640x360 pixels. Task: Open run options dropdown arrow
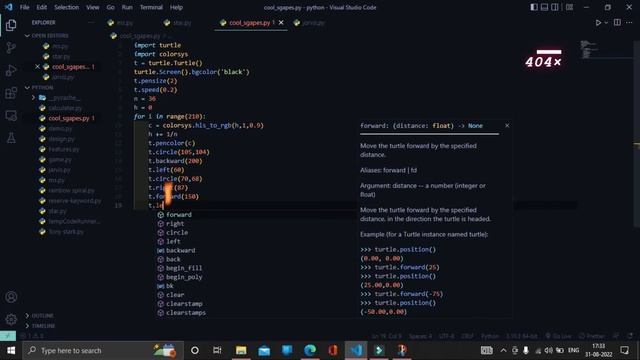tap(606, 23)
